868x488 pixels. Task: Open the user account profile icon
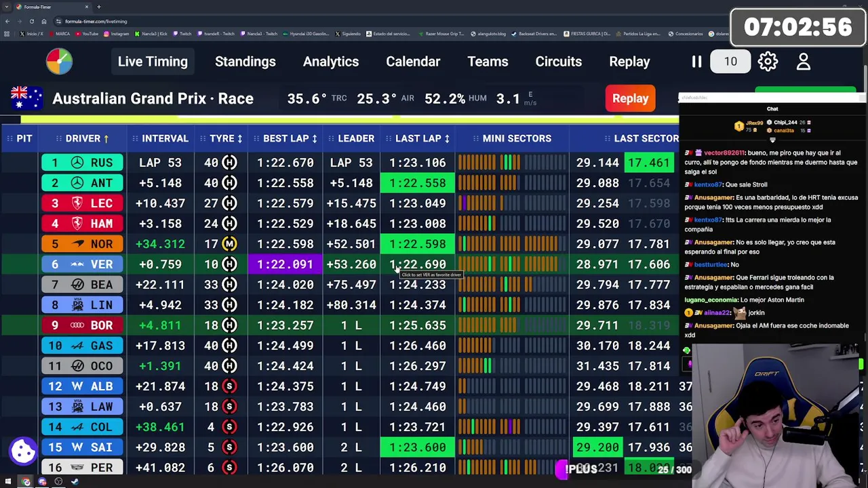pyautogui.click(x=804, y=62)
